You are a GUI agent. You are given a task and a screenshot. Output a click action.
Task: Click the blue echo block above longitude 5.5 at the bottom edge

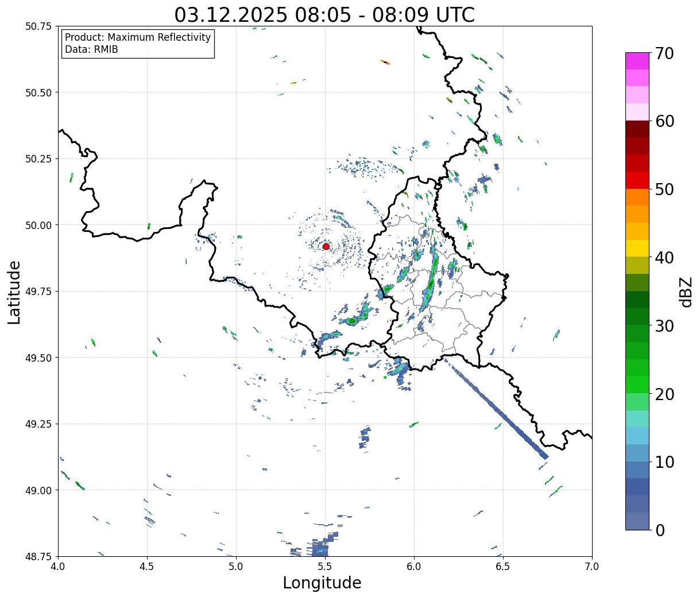pos(320,547)
